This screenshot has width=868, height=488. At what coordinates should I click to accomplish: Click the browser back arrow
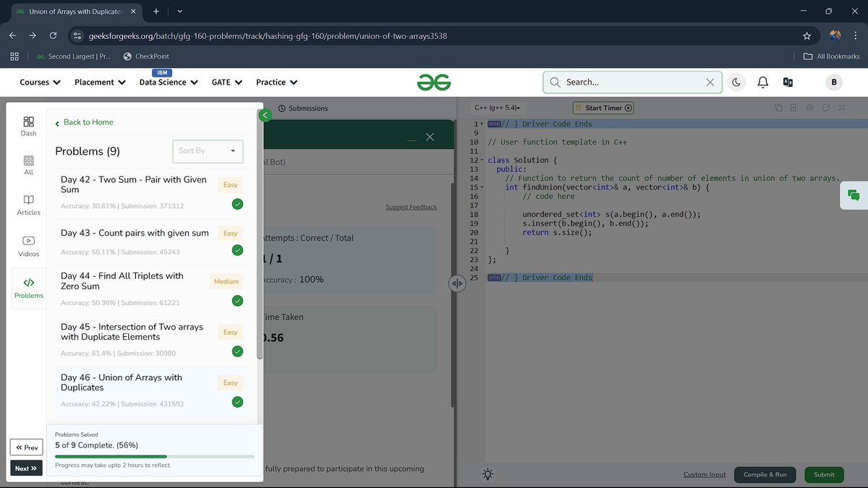[x=12, y=35]
